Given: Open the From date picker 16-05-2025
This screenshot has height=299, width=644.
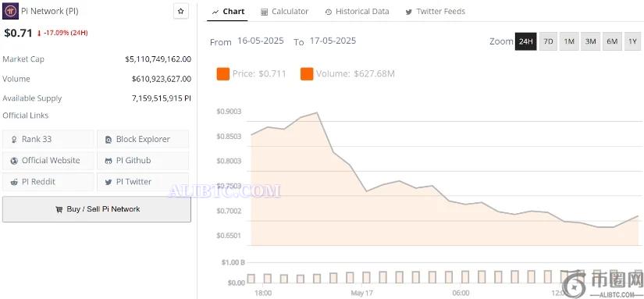Looking at the screenshot, I should (261, 41).
